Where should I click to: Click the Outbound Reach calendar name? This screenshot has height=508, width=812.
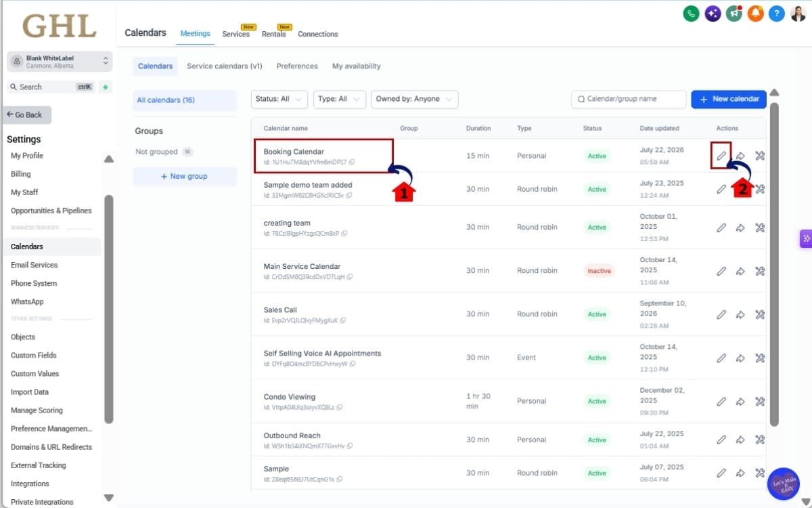[292, 436]
